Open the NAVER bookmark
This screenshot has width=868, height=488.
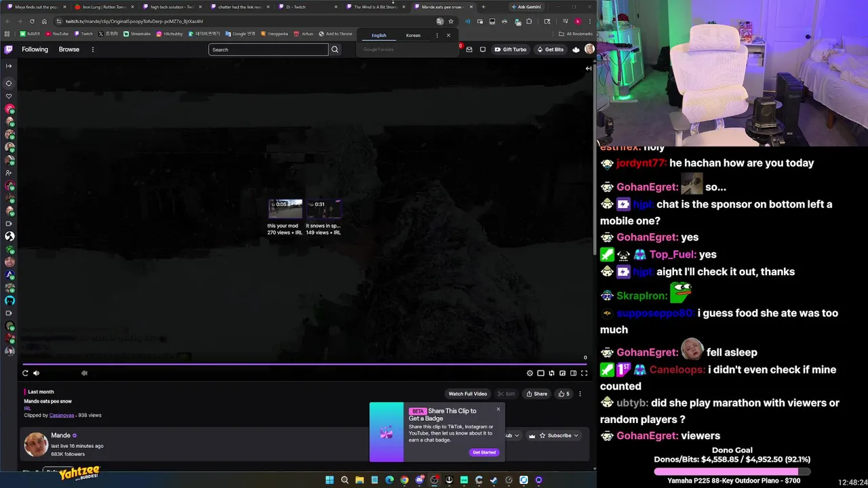coord(30,34)
